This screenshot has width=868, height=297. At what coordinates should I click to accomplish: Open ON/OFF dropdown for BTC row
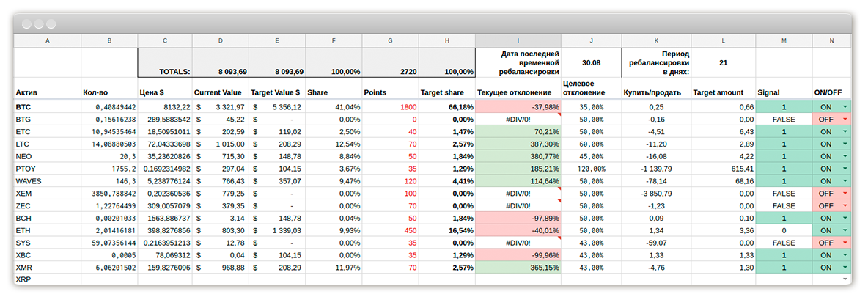pyautogui.click(x=845, y=107)
